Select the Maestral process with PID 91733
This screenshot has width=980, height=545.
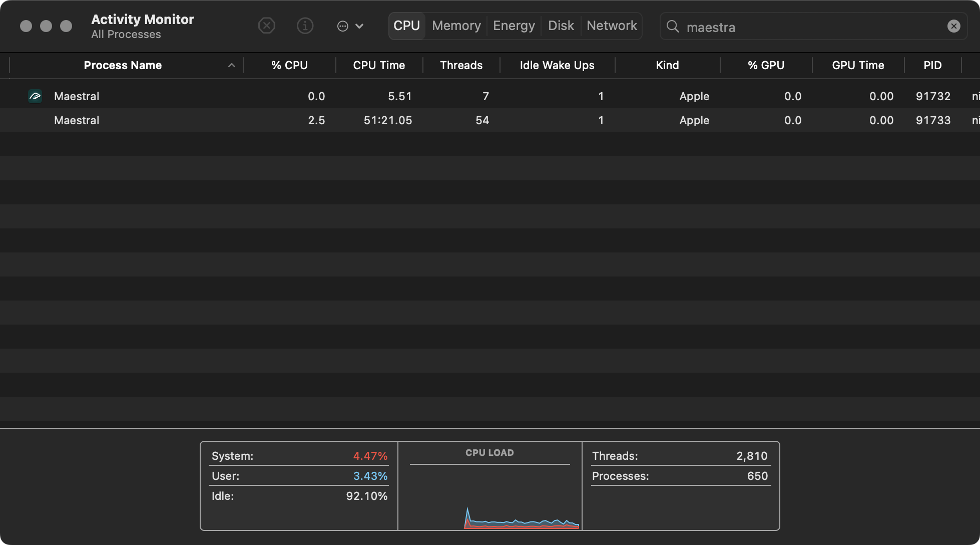coord(77,120)
